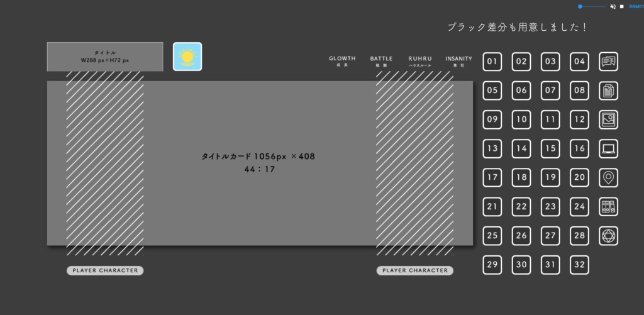Select numbered button 24
Screen dimensions: 644x315
click(x=579, y=207)
